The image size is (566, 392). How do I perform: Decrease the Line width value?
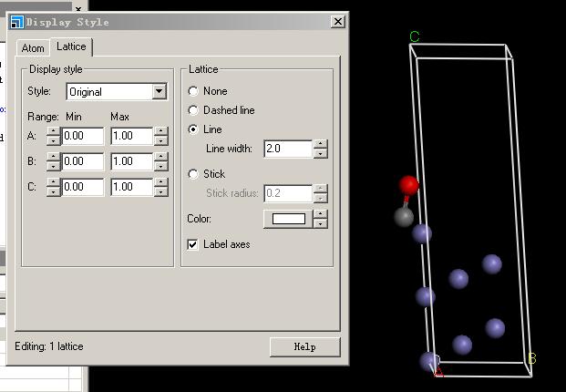click(x=321, y=153)
